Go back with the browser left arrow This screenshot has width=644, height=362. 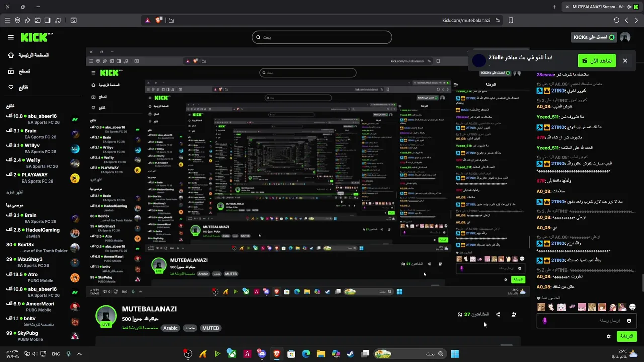click(x=626, y=20)
